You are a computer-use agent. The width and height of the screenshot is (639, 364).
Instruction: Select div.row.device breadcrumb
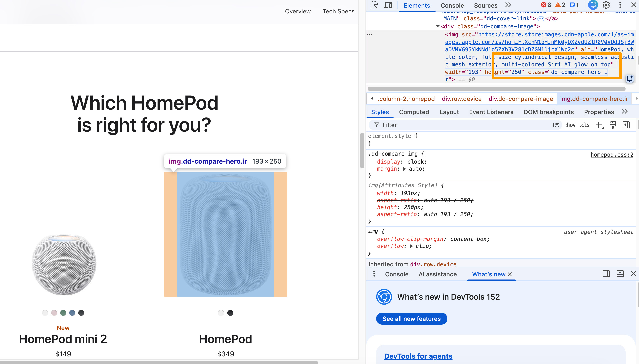tap(461, 99)
